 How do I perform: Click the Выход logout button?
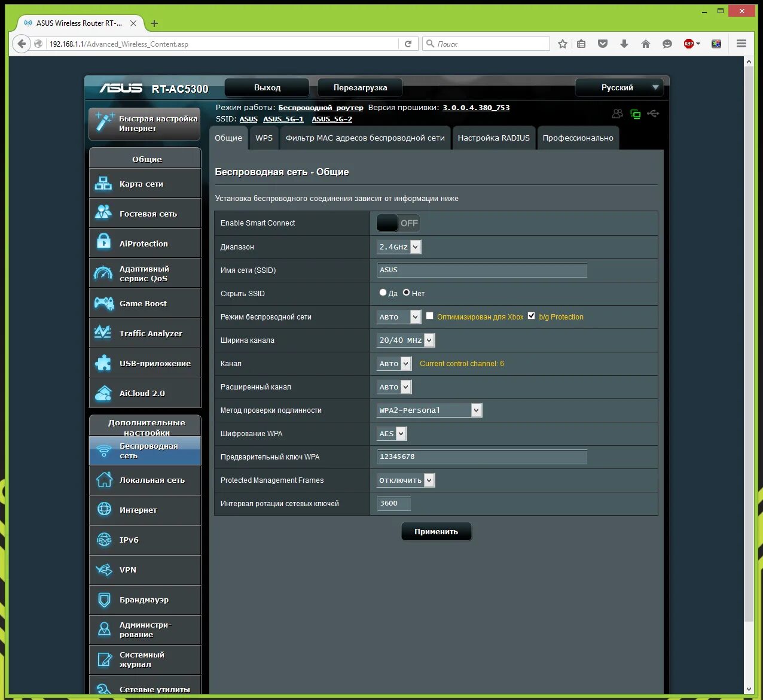(x=267, y=87)
